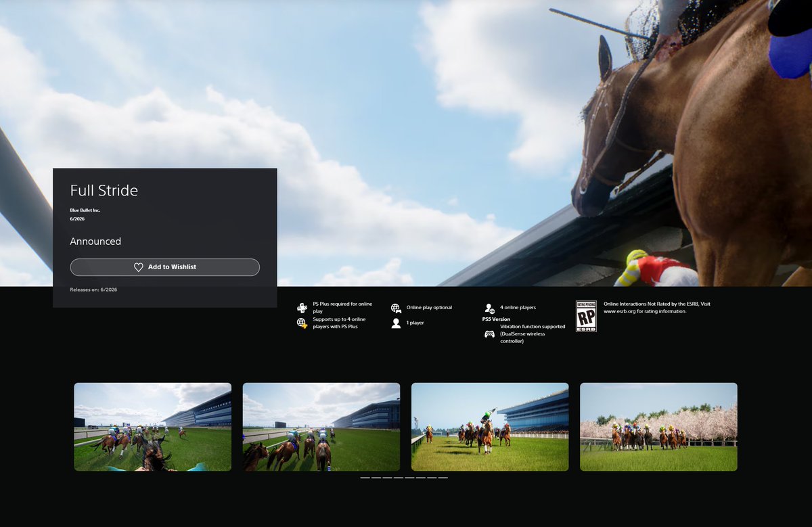
Task: Click the 'Supports up to 4 online players with PS Plus' text
Action: tap(340, 323)
